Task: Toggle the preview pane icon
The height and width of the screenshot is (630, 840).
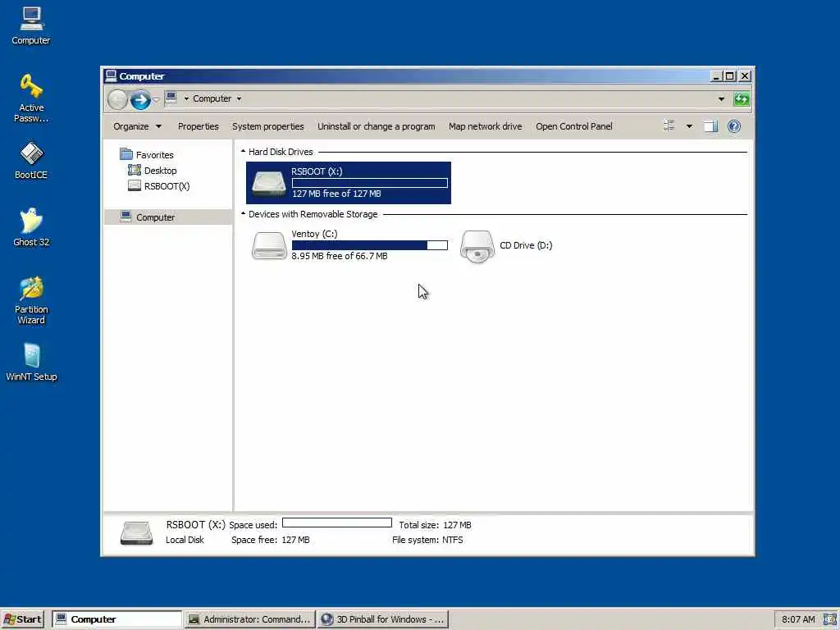Action: [x=710, y=126]
